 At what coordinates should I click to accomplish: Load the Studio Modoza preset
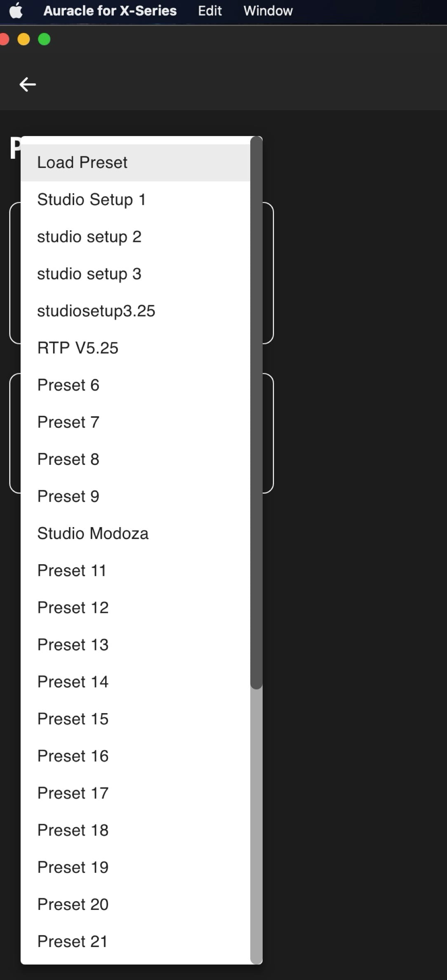(135, 534)
